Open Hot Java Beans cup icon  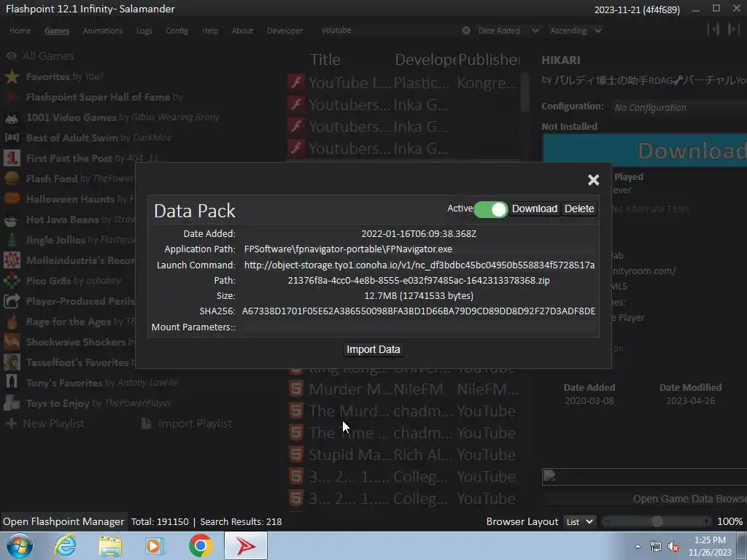(12, 219)
